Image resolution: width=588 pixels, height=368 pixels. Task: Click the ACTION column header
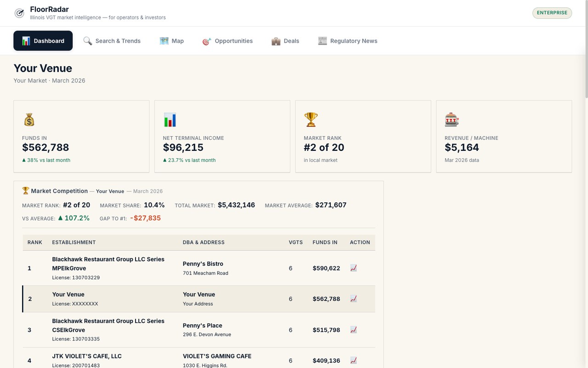(360, 242)
